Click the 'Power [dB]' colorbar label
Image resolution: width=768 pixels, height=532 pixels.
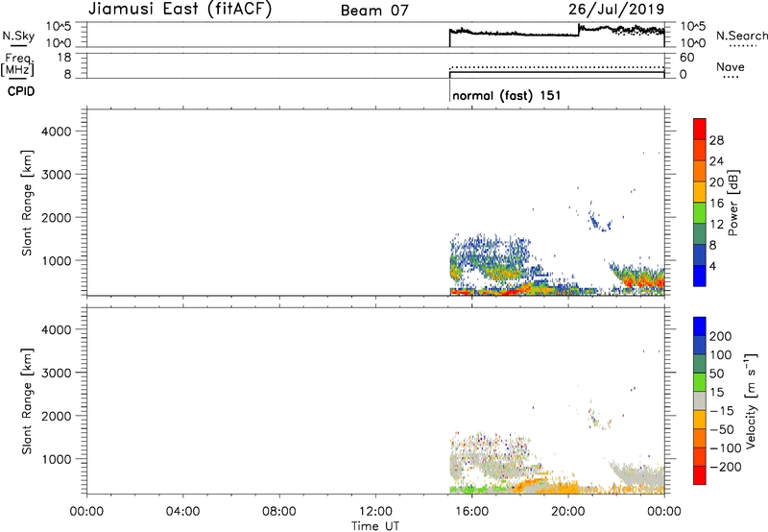732,203
